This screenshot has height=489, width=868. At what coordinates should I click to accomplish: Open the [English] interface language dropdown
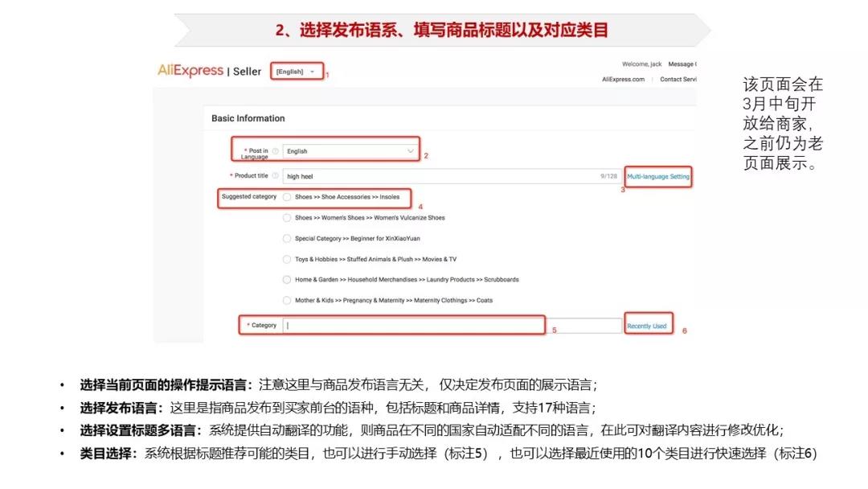tap(296, 71)
